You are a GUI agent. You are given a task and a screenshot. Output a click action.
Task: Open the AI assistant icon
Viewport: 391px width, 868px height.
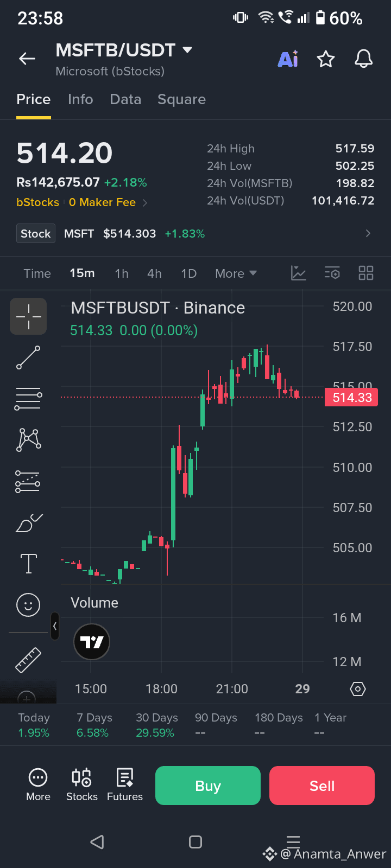[288, 59]
